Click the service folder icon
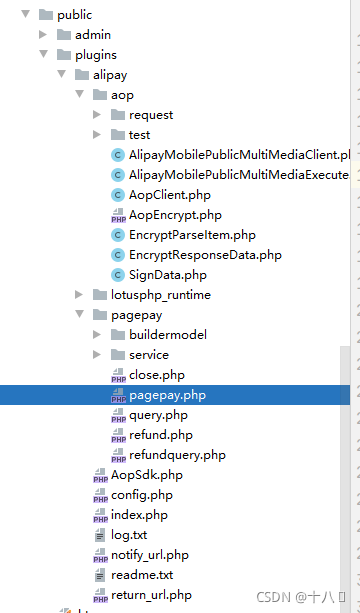Screen dimensions: 360x613 (x=118, y=355)
